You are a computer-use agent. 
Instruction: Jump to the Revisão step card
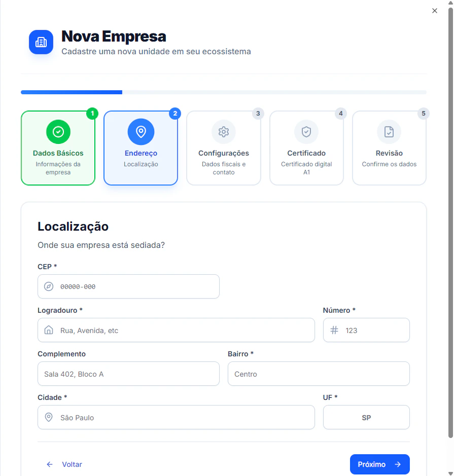tap(389, 148)
